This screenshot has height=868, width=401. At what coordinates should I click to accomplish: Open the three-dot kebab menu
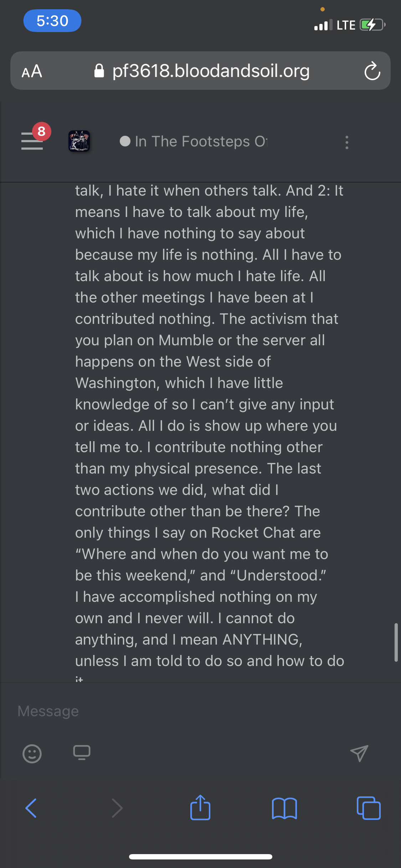(x=346, y=142)
